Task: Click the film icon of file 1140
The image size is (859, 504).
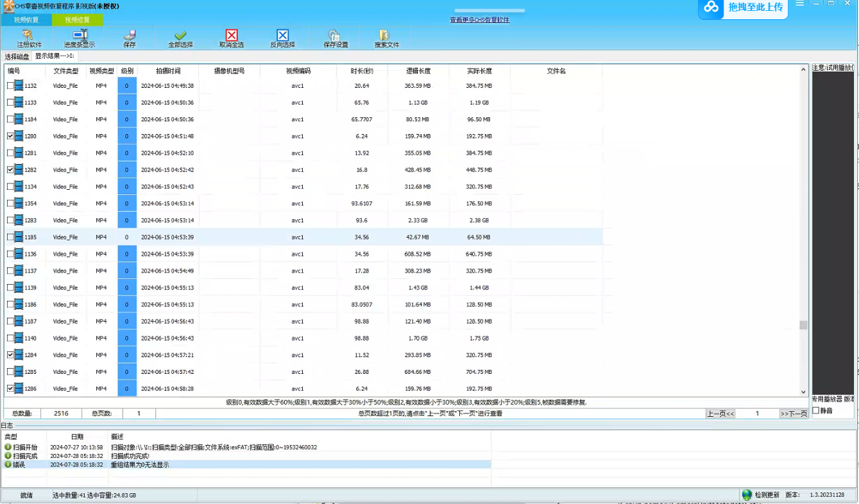Action: coord(19,338)
